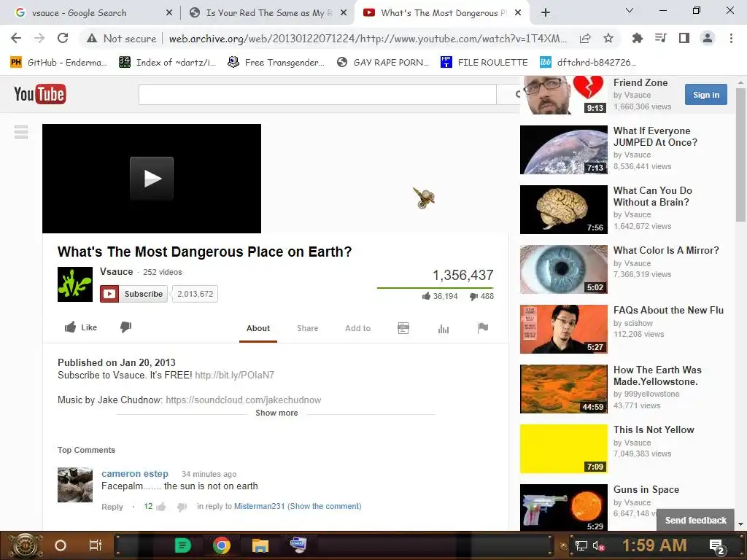Open the notification center icon

pyautogui.click(x=717, y=546)
